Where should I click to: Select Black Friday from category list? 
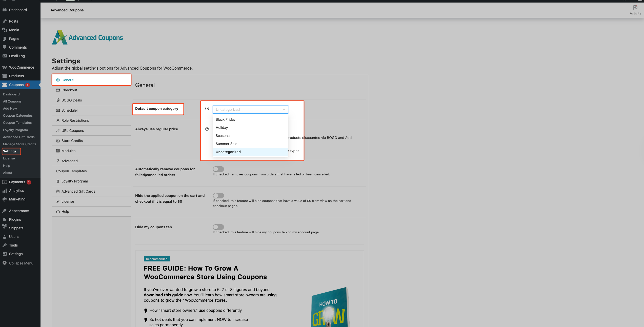pyautogui.click(x=226, y=119)
